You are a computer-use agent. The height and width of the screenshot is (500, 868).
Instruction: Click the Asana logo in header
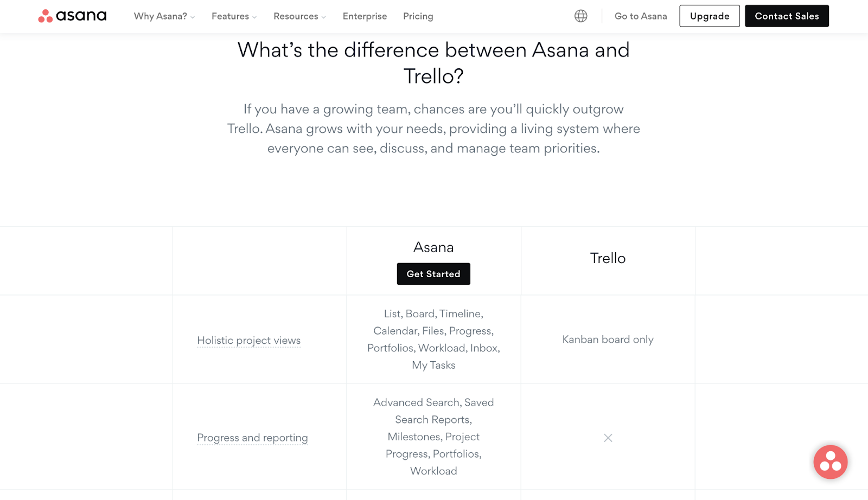coord(72,16)
